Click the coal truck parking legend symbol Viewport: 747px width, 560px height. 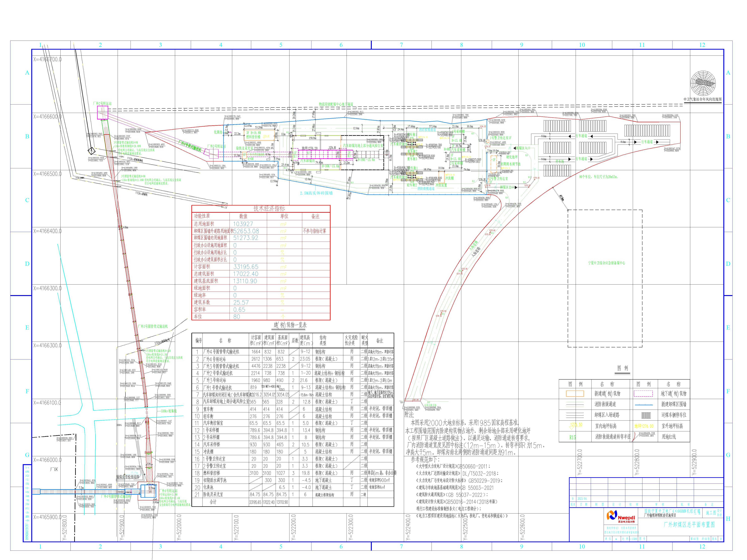[646, 415]
